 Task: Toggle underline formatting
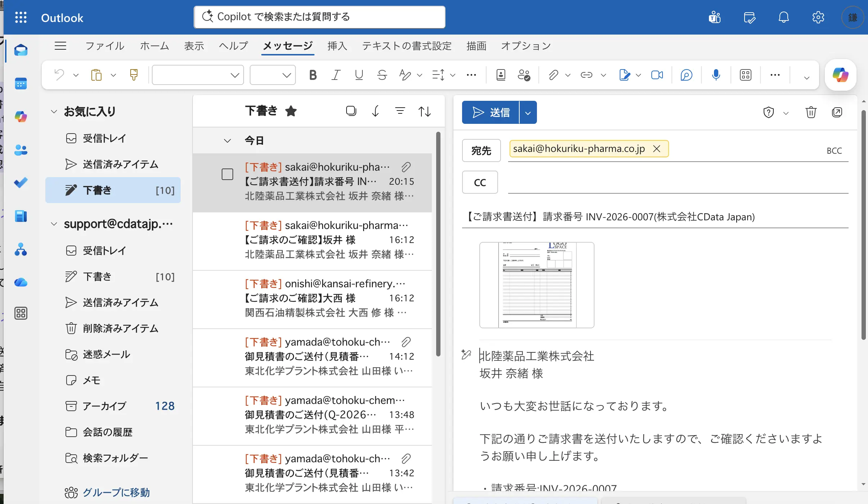(359, 75)
